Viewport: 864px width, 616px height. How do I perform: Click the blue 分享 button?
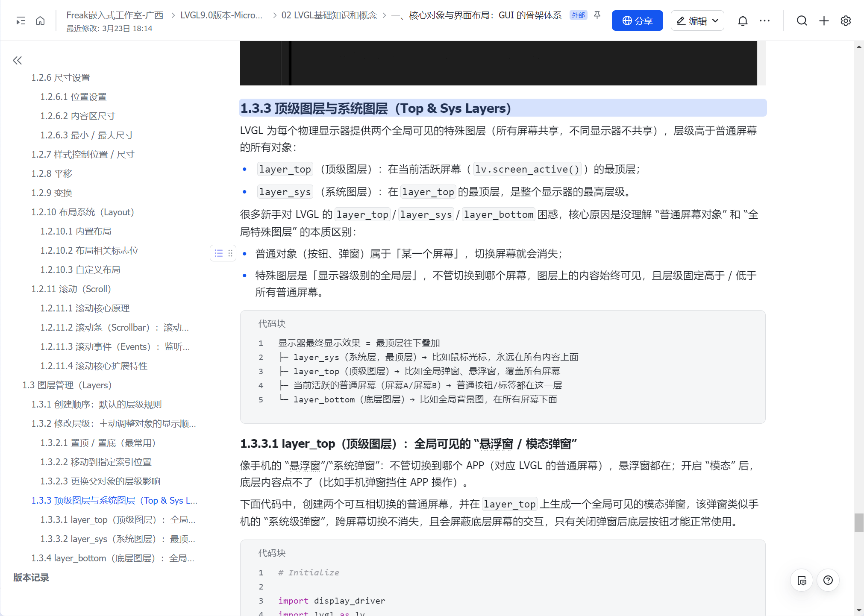637,21
